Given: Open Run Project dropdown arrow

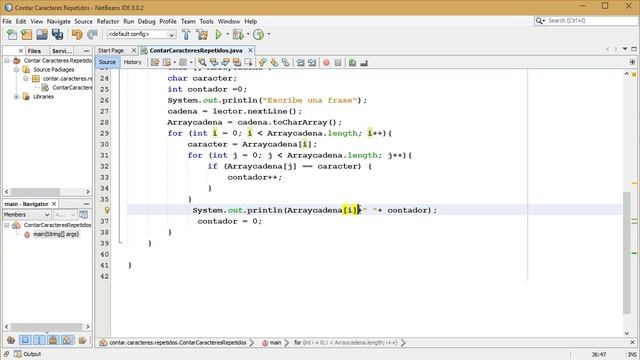Looking at the screenshot, I should 227,35.
